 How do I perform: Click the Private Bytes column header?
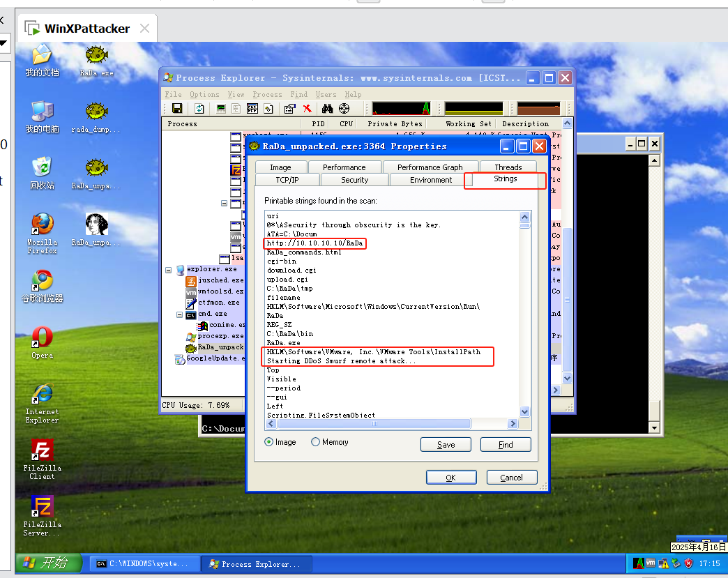click(395, 124)
